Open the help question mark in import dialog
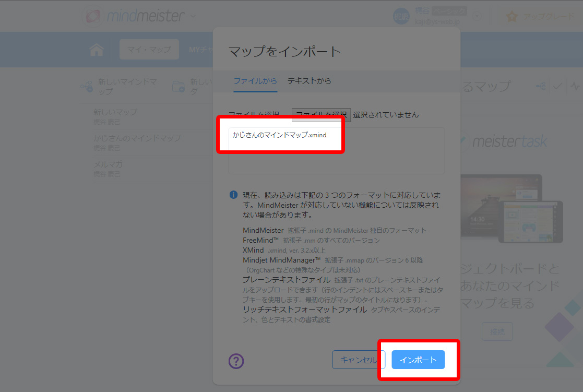 click(236, 361)
